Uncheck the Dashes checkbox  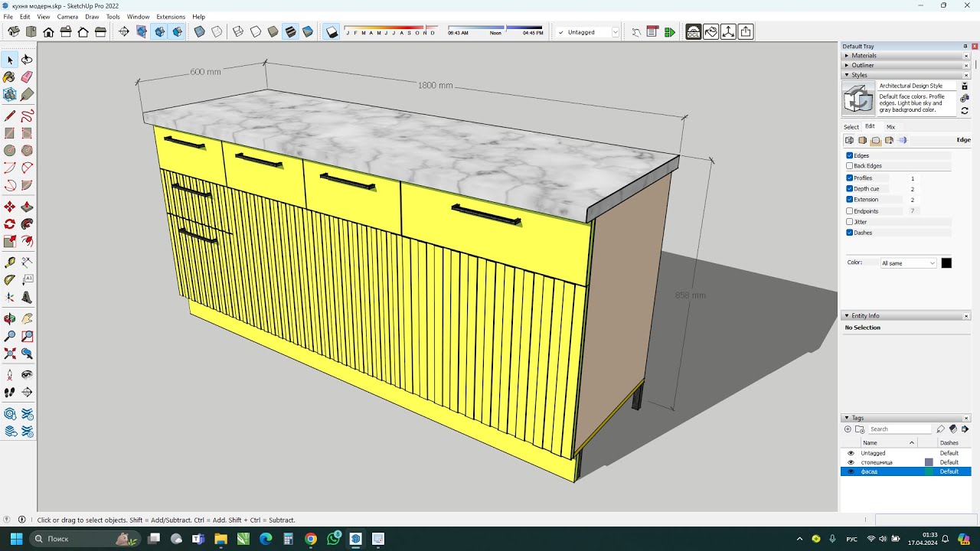[x=849, y=233]
